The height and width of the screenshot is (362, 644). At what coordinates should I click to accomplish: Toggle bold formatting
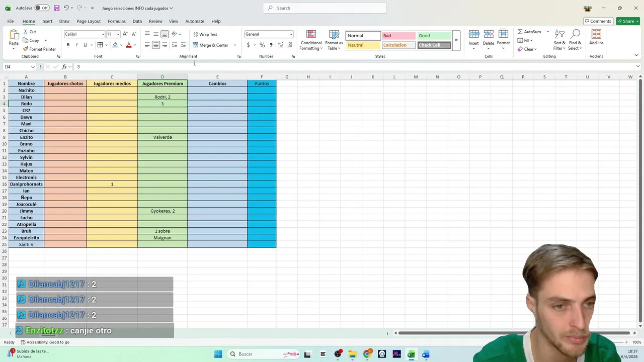click(68, 45)
